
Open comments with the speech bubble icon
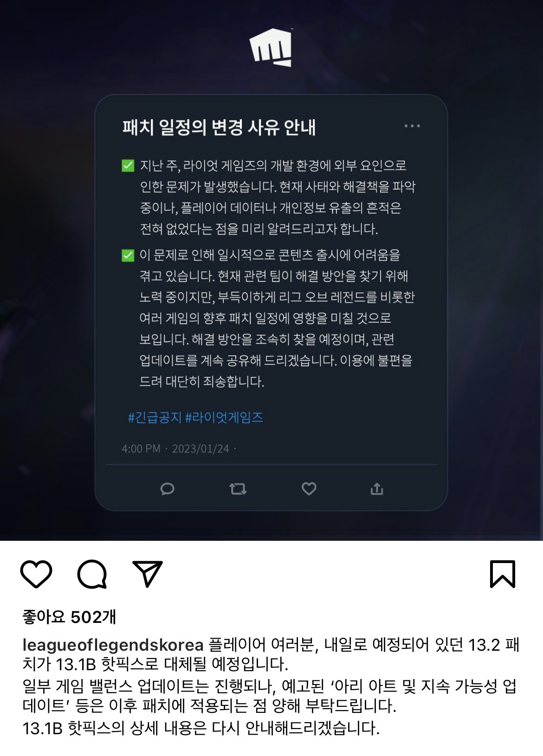tap(92, 574)
